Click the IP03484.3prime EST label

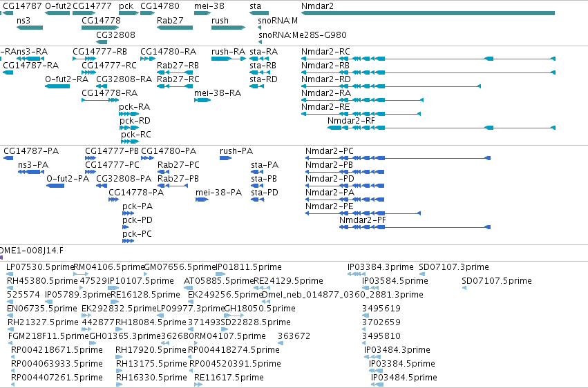tap(397, 350)
